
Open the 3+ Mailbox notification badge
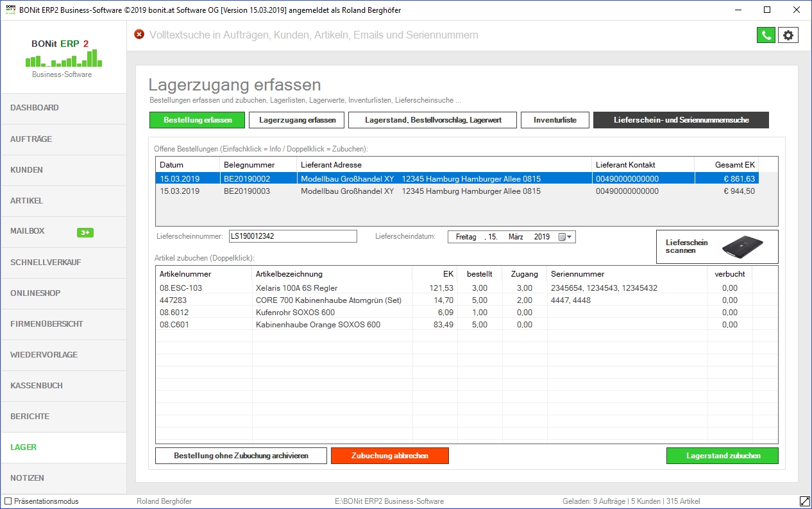(x=85, y=232)
